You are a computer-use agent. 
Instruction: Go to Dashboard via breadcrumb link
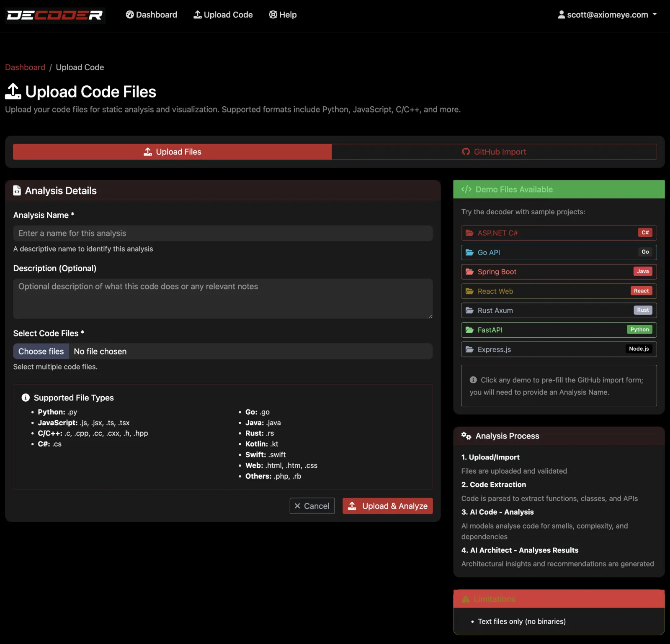pyautogui.click(x=25, y=67)
